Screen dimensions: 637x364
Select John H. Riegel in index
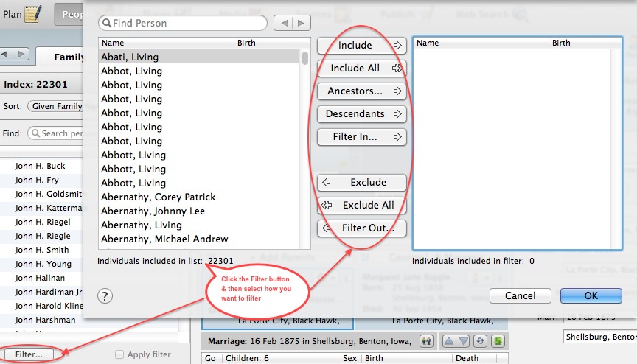pos(41,222)
